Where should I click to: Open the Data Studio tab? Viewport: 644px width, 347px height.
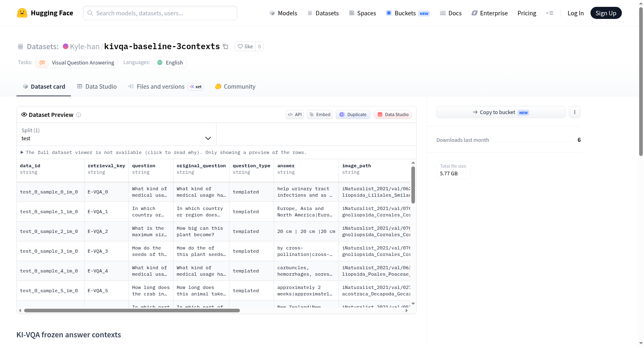[x=97, y=87]
